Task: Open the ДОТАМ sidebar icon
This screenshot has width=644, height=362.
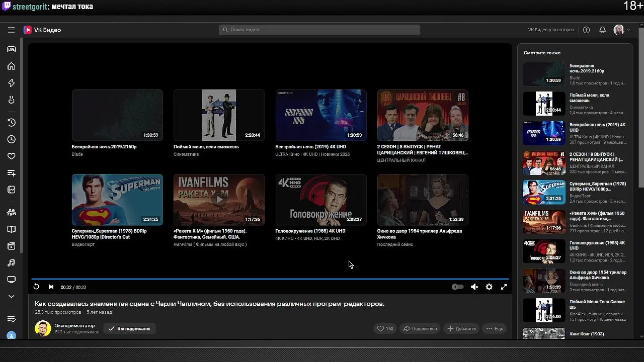Action: [11, 212]
